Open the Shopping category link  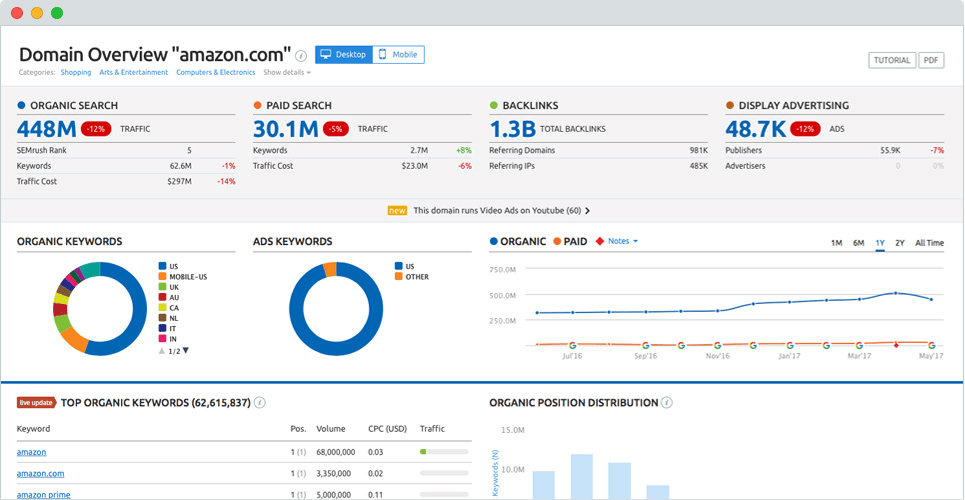tap(76, 73)
